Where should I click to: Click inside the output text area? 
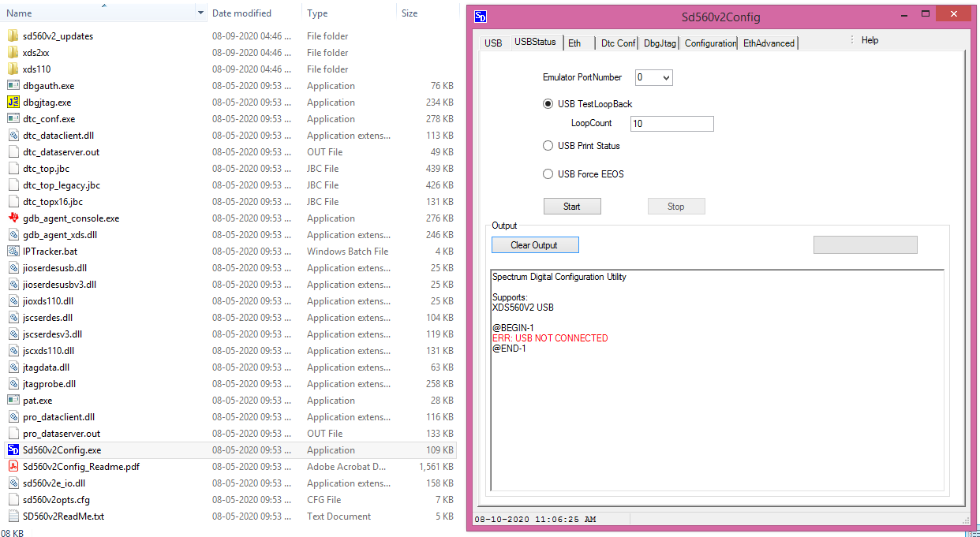[x=717, y=381]
